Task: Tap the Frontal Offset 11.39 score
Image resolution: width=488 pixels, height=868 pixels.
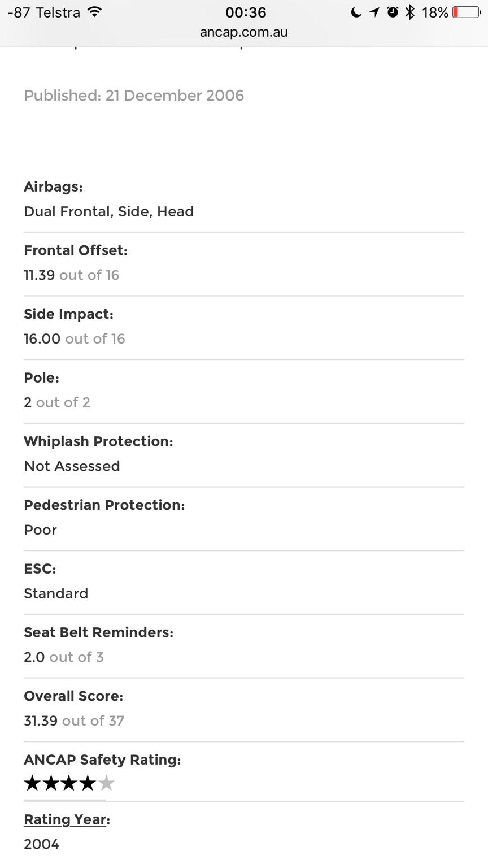Action: (x=40, y=275)
